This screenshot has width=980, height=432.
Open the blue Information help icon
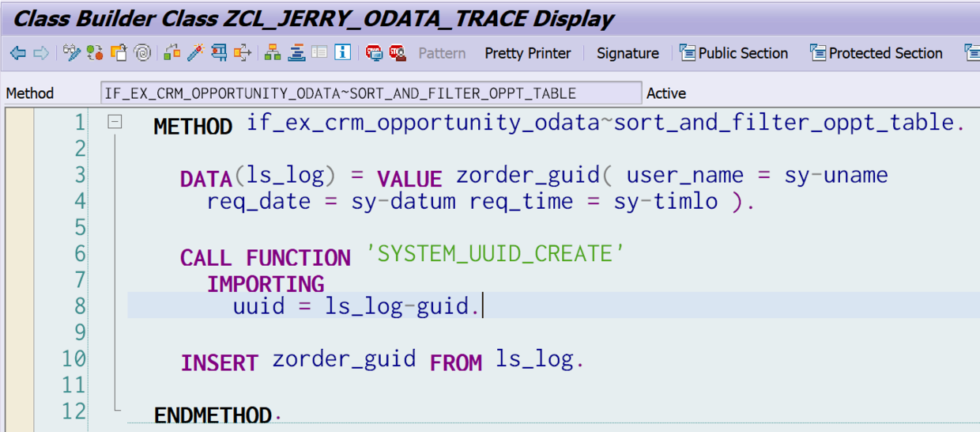(x=342, y=53)
